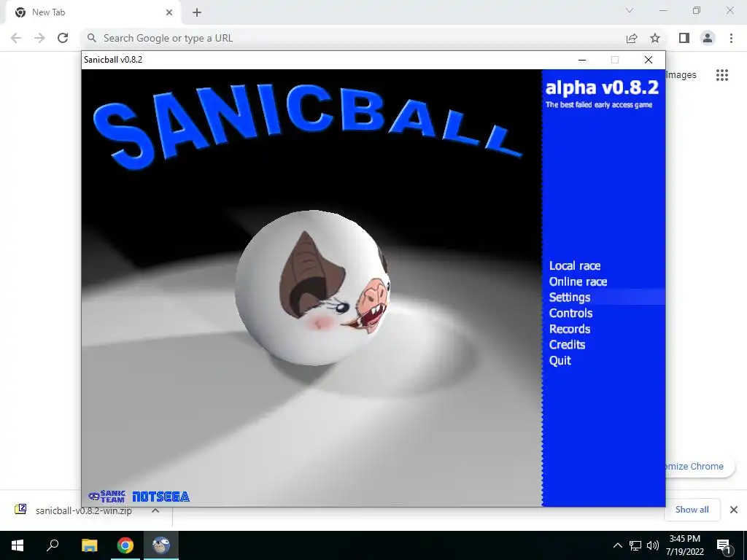The height and width of the screenshot is (560, 747).
Task: Open Chrome's three-dot menu
Action: (731, 38)
